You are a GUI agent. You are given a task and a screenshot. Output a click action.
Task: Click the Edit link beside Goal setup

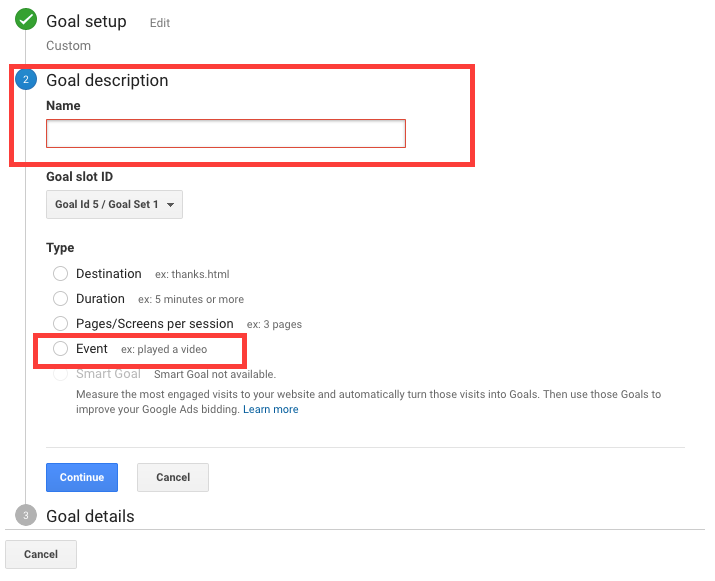(x=160, y=23)
